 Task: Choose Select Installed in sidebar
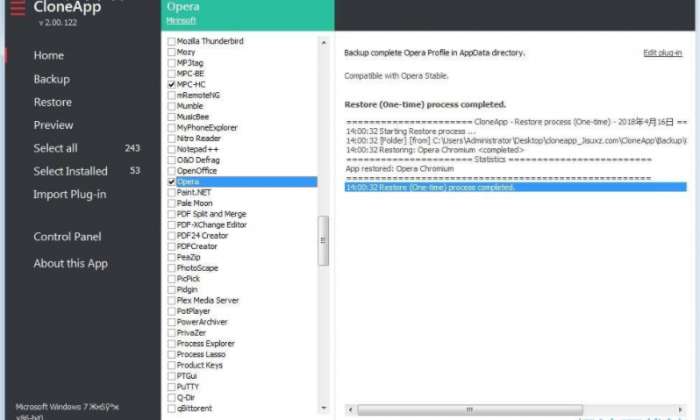(x=71, y=171)
